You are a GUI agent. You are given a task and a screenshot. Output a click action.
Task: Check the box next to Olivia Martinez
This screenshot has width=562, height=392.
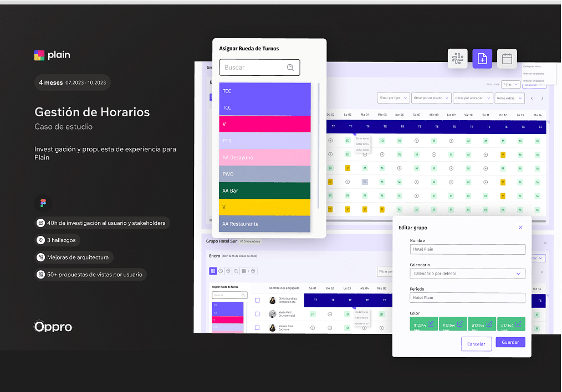point(257,300)
